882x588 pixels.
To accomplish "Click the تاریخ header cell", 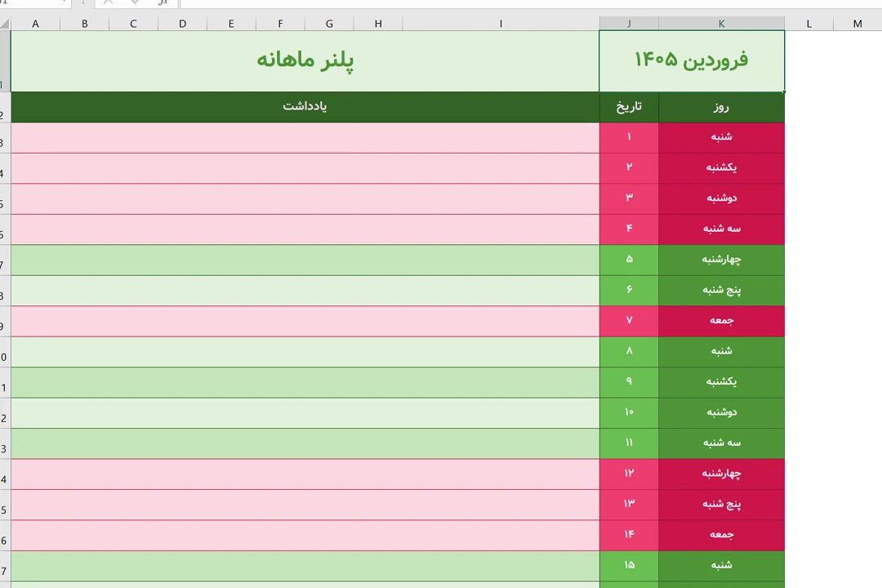I will tap(628, 107).
